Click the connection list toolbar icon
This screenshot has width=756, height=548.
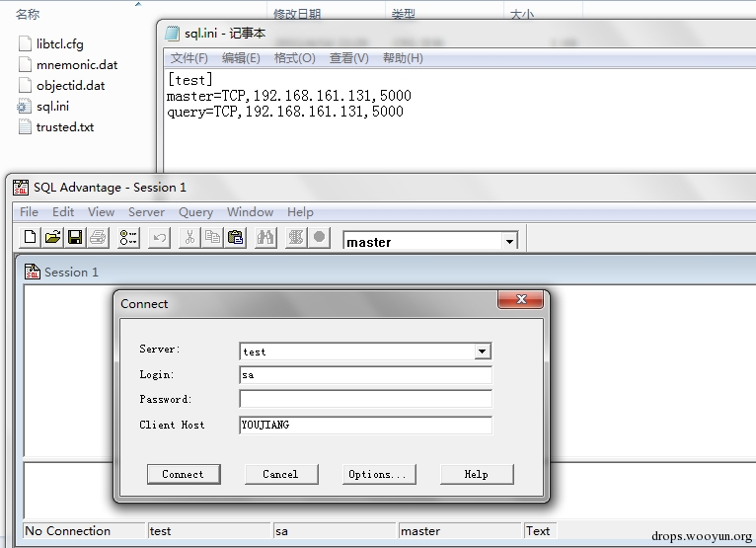(x=128, y=237)
